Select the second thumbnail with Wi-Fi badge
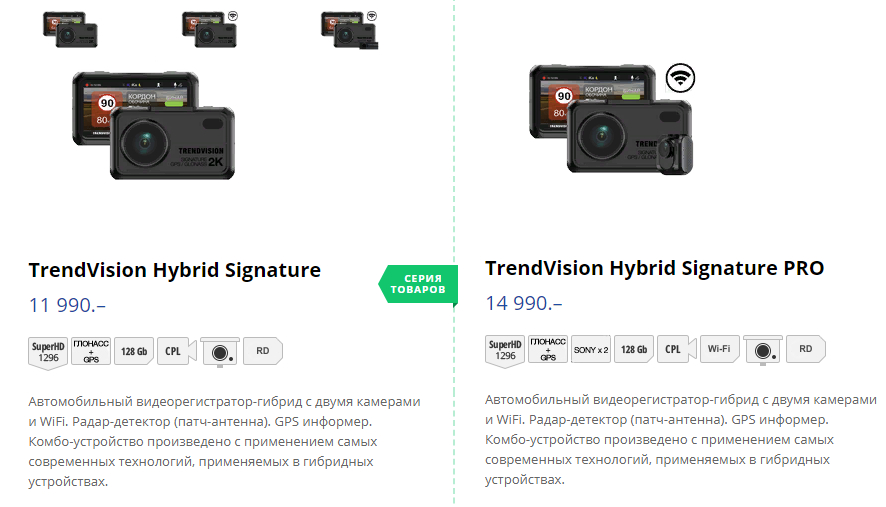This screenshot has width=886, height=507. coord(210,29)
